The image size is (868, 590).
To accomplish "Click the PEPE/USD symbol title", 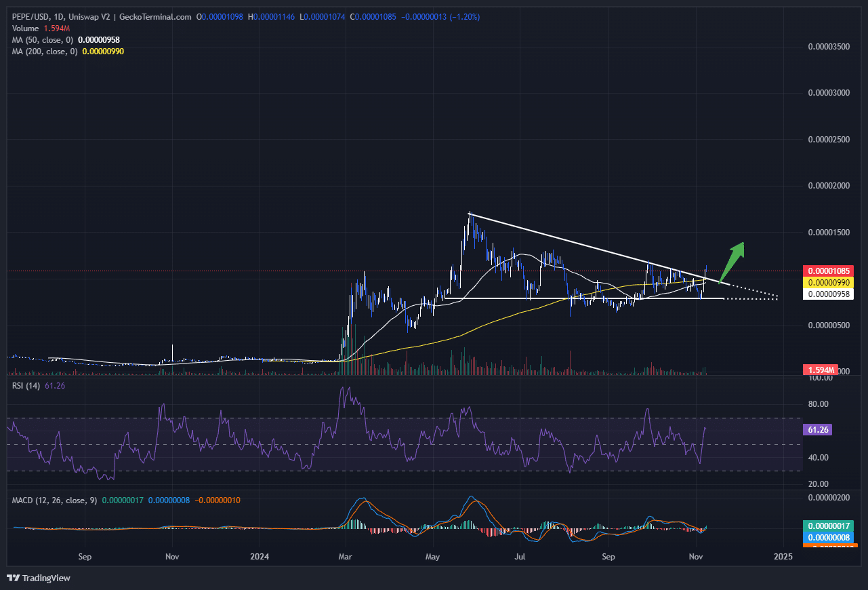I will point(32,17).
